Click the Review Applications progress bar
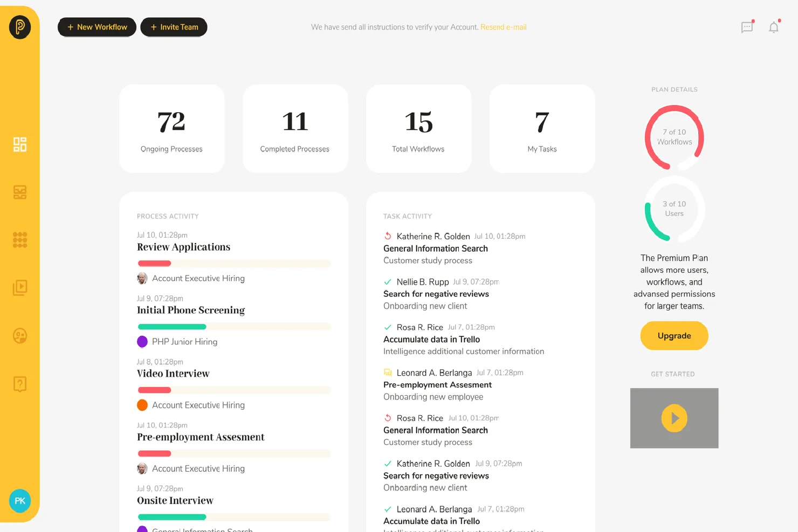The height and width of the screenshot is (532, 798). pyautogui.click(x=234, y=264)
